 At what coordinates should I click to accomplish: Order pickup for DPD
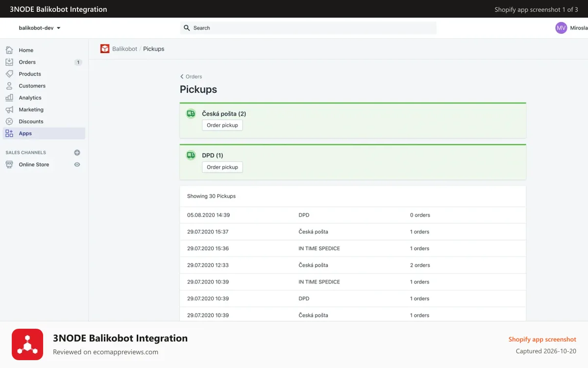pyautogui.click(x=222, y=167)
